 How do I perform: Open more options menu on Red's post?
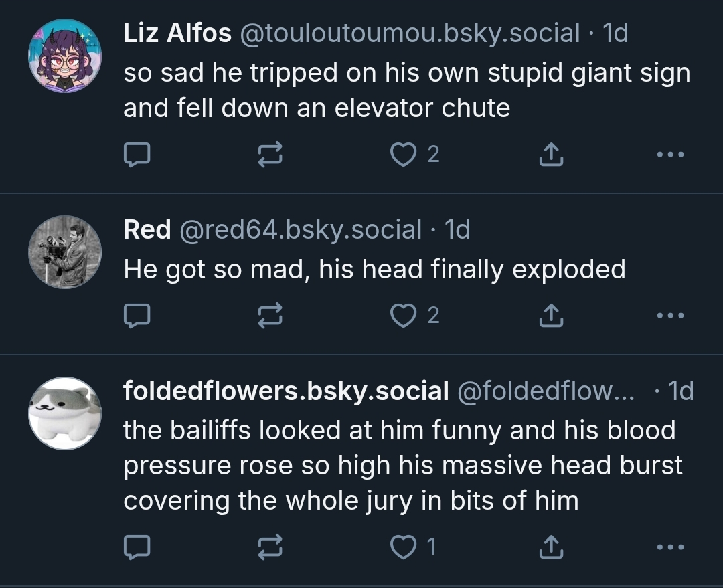coord(670,316)
